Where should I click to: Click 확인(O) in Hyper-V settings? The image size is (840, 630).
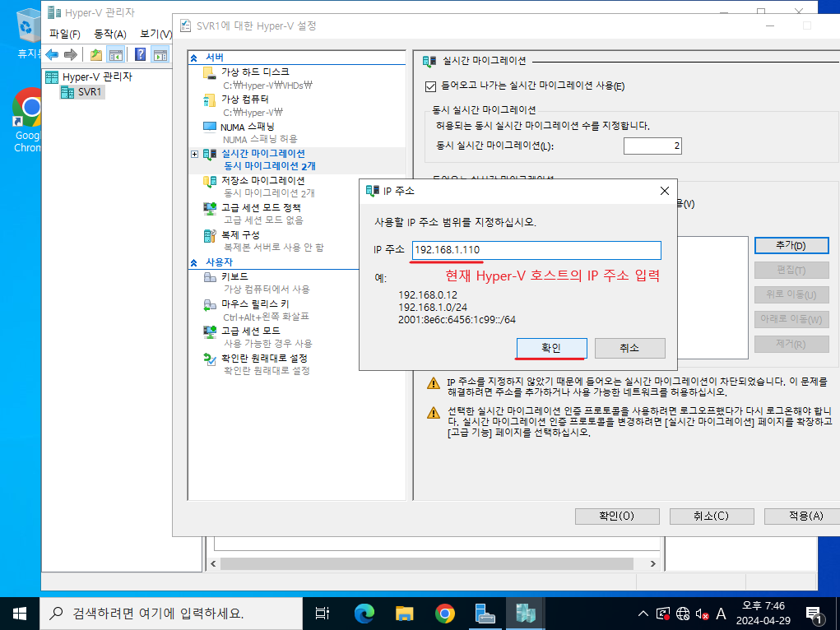(x=616, y=516)
